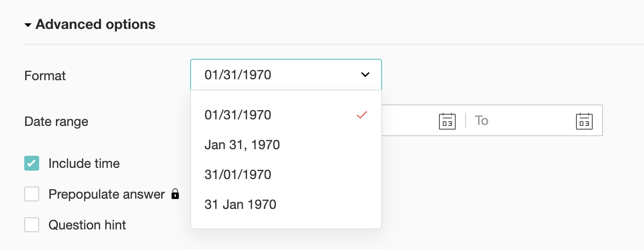
Task: Open the start date calendar icon
Action: (x=447, y=121)
